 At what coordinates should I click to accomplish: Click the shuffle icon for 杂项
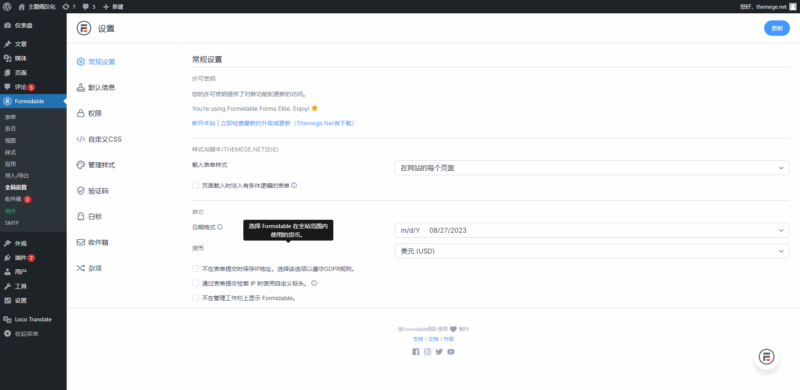coord(81,268)
